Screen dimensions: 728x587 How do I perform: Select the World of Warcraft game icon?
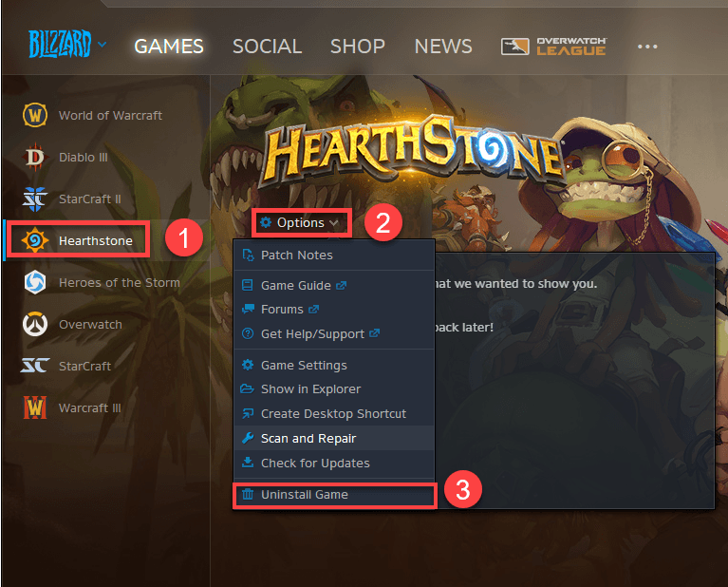(x=35, y=115)
